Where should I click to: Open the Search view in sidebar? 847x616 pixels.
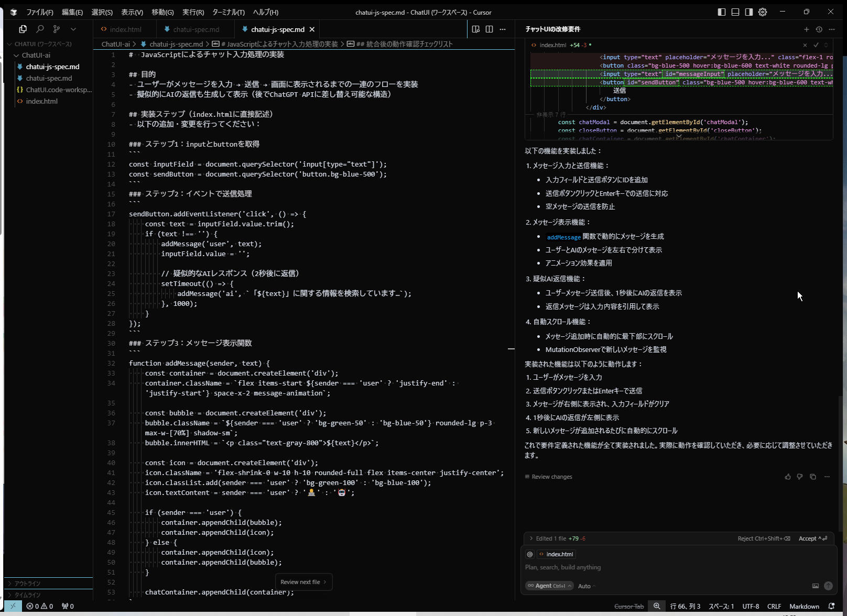(40, 29)
